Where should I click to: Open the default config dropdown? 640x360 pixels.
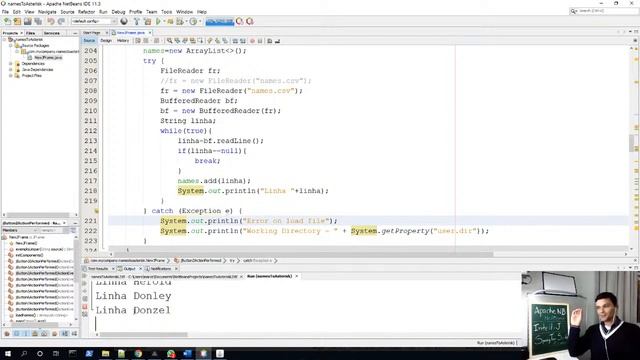click(x=94, y=21)
